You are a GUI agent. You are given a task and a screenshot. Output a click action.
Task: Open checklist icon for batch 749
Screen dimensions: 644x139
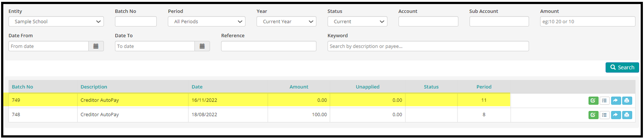click(x=604, y=100)
